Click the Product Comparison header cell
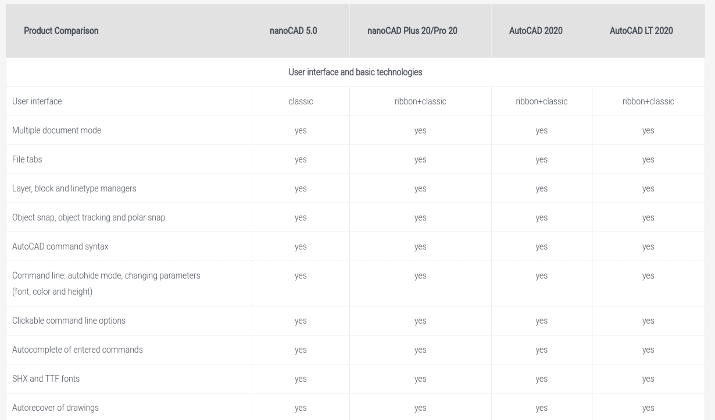The width and height of the screenshot is (715, 420). (x=61, y=31)
